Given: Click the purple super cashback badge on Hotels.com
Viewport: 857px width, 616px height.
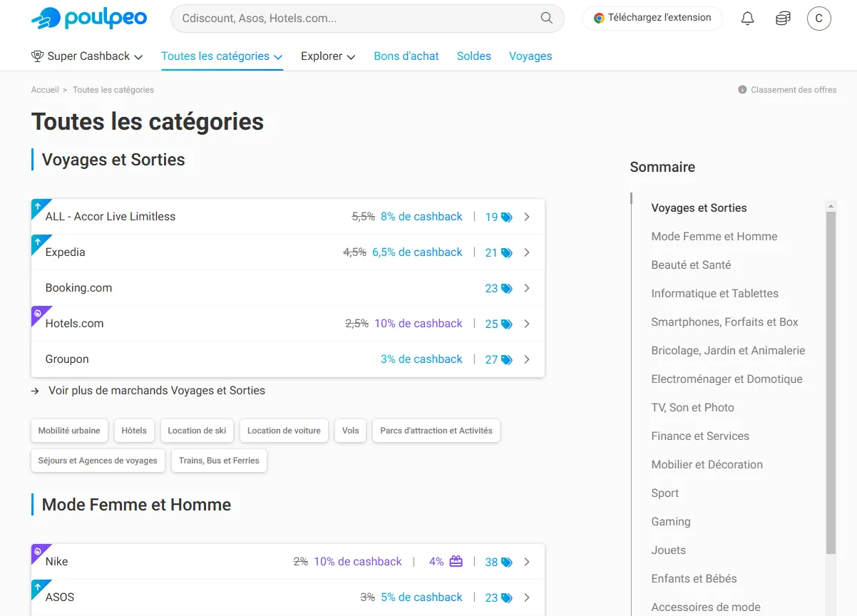Looking at the screenshot, I should coord(39,313).
